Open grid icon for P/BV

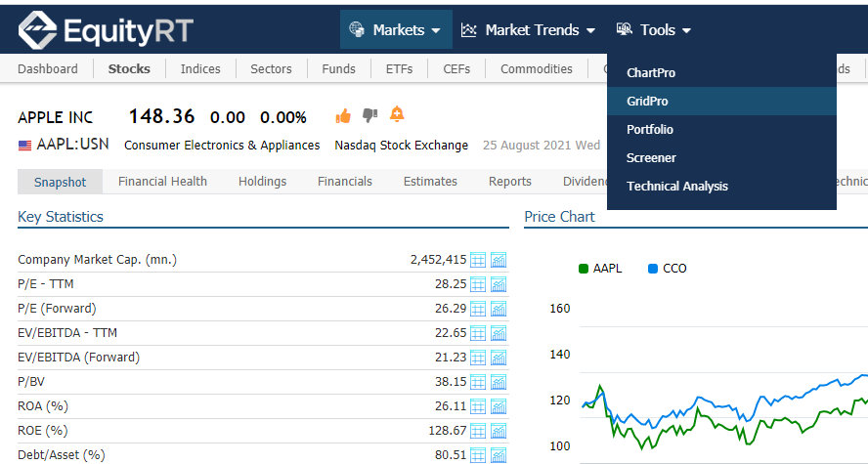(x=478, y=382)
